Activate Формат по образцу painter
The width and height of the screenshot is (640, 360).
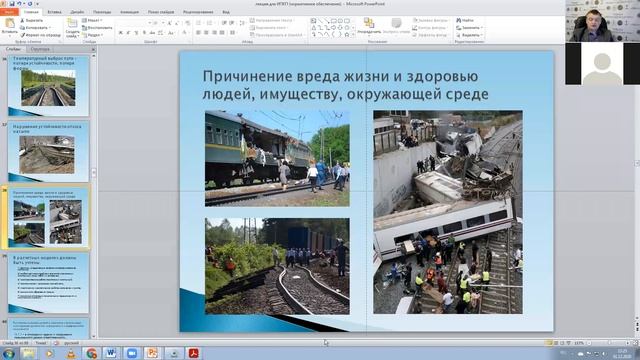[41, 35]
